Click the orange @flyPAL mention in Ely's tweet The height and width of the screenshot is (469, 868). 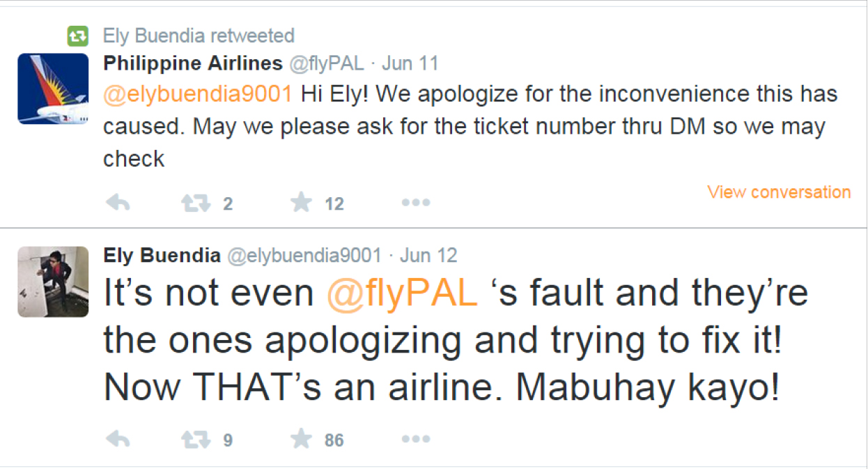[x=402, y=294]
